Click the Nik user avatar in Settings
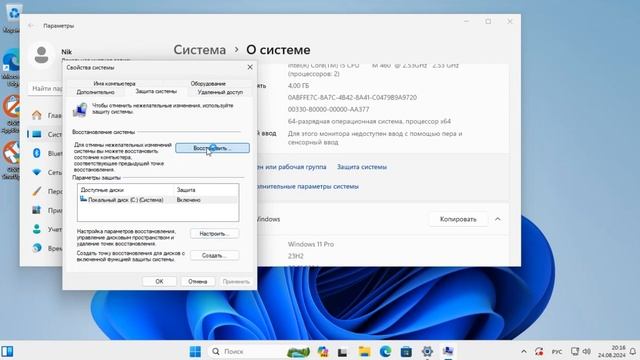Viewport: 640px width, 360px height. 41,55
